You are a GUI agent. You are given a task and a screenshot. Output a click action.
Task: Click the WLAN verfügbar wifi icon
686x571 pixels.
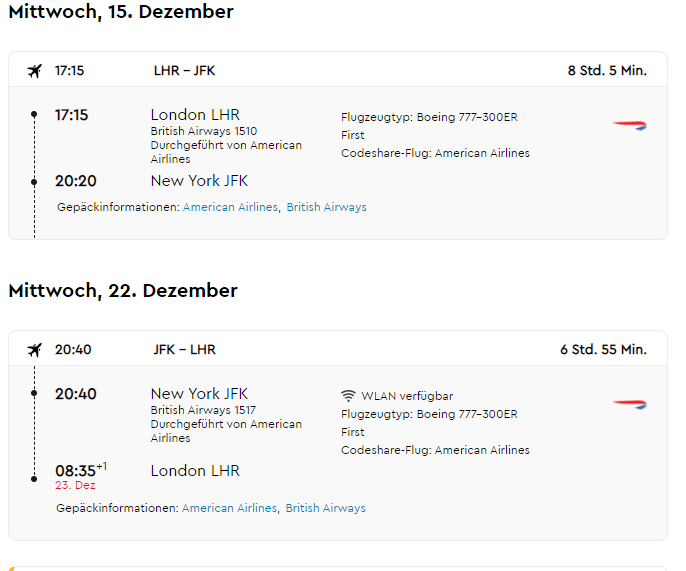click(x=348, y=396)
